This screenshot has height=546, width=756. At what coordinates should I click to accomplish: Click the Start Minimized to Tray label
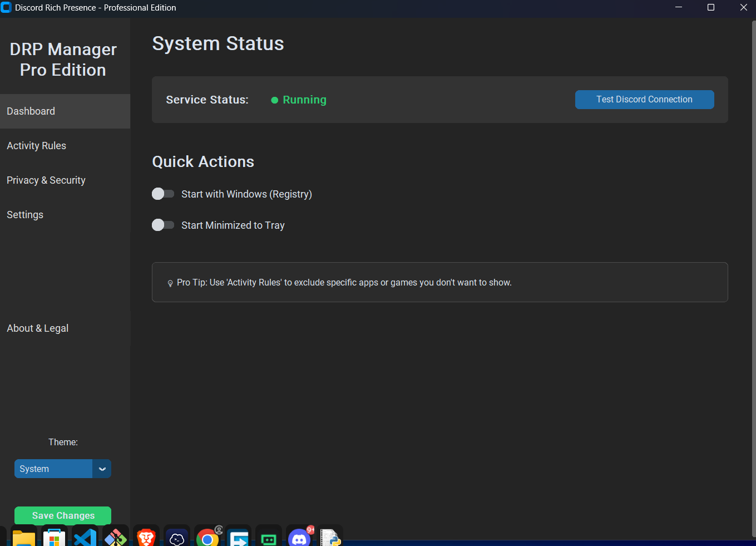point(233,225)
